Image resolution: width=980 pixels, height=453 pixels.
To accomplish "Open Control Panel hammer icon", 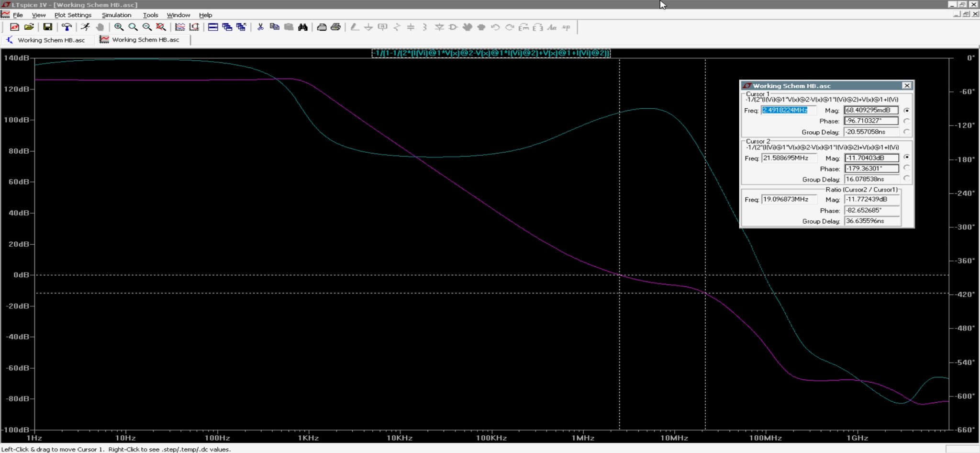I will click(x=67, y=27).
